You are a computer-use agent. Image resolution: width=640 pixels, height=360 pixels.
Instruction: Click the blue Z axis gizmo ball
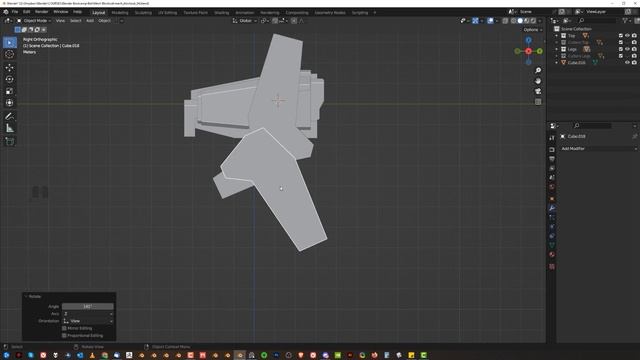pos(529,40)
